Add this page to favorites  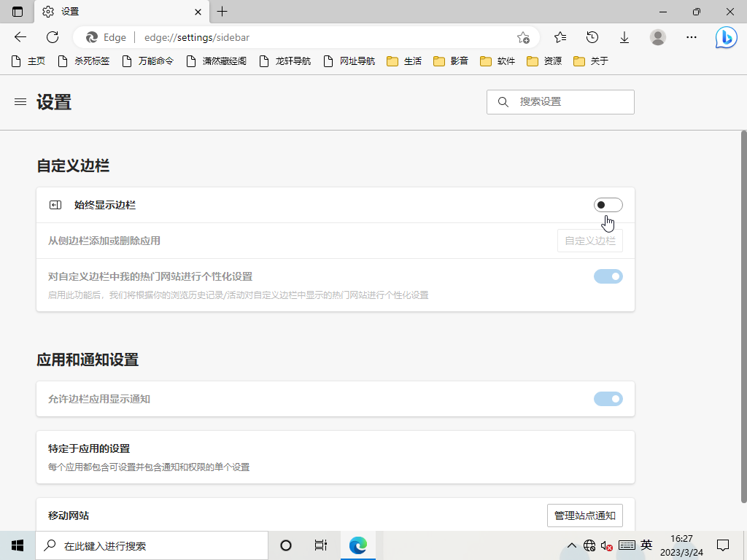(x=523, y=37)
